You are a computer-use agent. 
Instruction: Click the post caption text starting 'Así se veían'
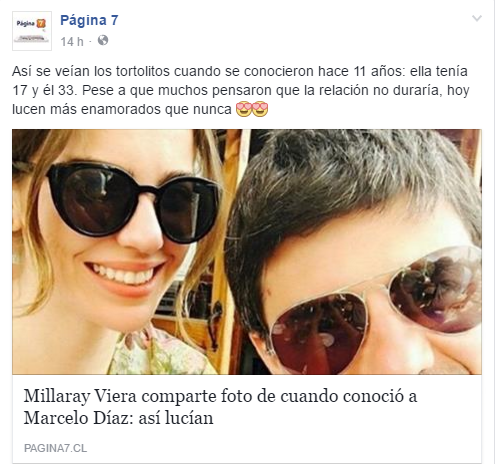[x=241, y=90]
